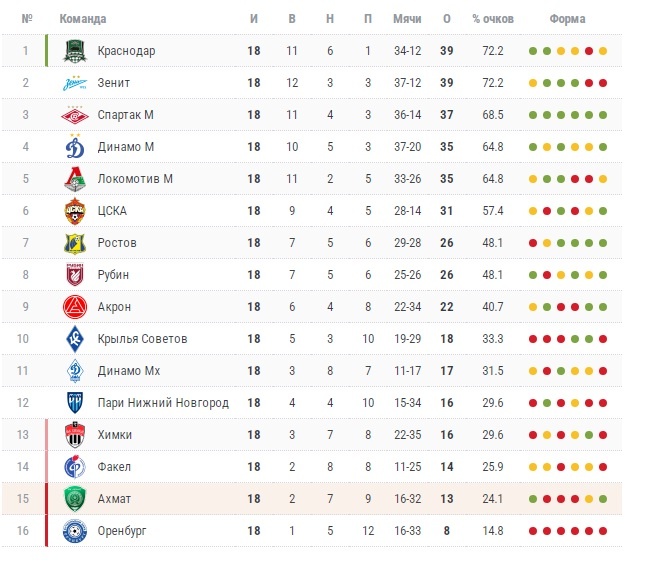This screenshot has height=569, width=645.
Task: Click the Крылья Советов diamond logo
Action: (x=75, y=339)
